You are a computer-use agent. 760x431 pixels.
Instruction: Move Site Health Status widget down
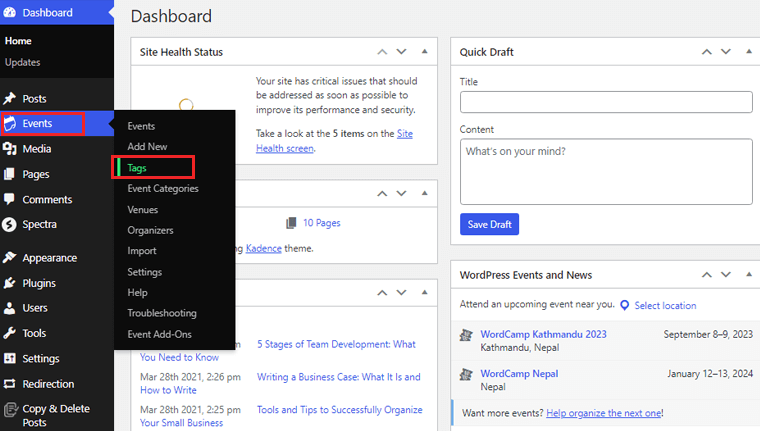pos(401,52)
